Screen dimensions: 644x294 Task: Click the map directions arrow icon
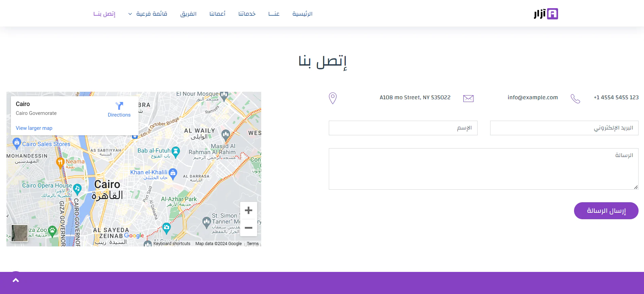(x=119, y=106)
